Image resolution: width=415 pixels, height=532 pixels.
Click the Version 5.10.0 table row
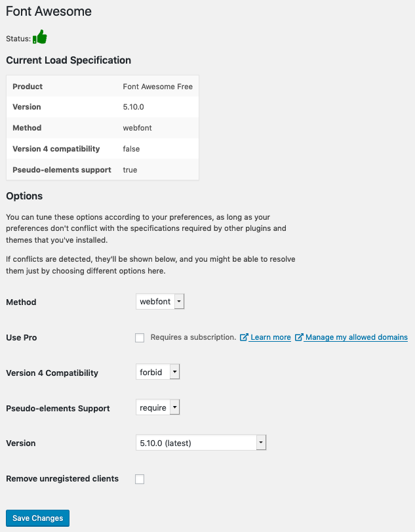tap(102, 107)
